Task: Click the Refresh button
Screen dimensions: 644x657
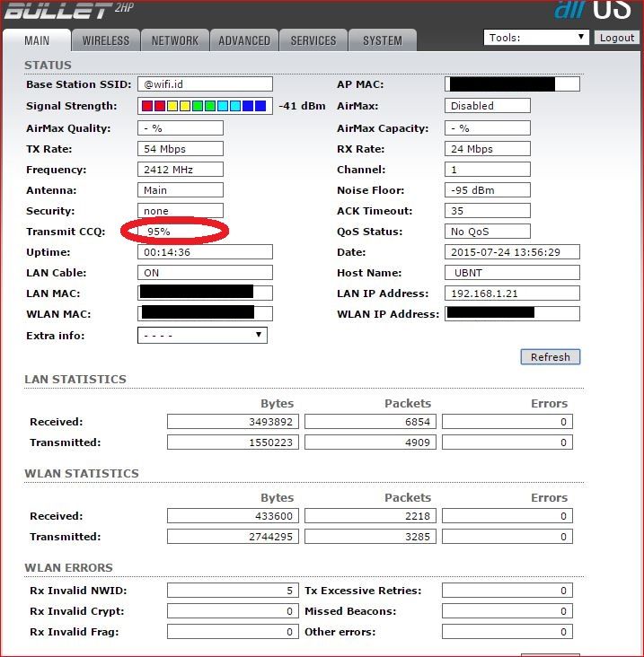Action: coord(550,356)
